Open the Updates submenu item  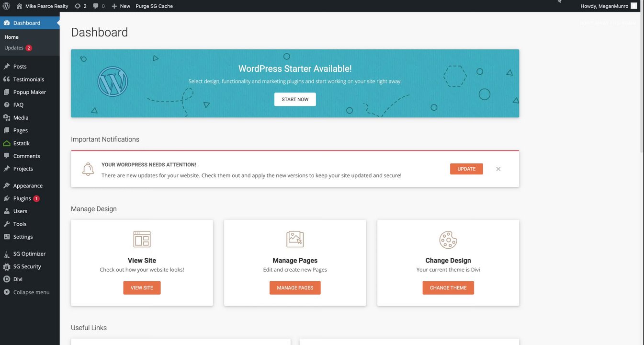pyautogui.click(x=18, y=48)
